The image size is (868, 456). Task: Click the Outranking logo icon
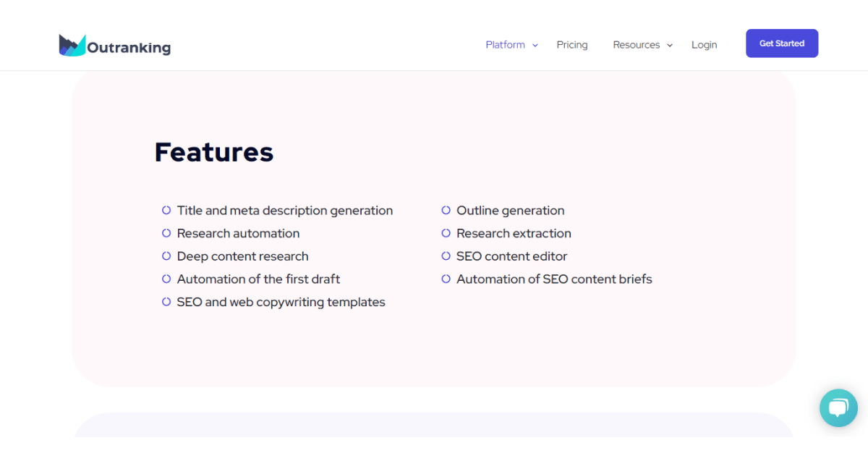point(72,45)
